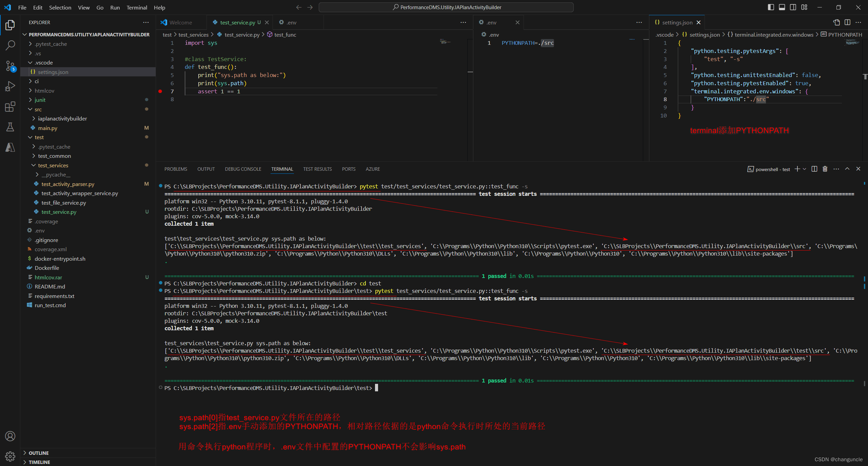Split the terminal panel
Screen dimensions: 868x466
tap(814, 169)
